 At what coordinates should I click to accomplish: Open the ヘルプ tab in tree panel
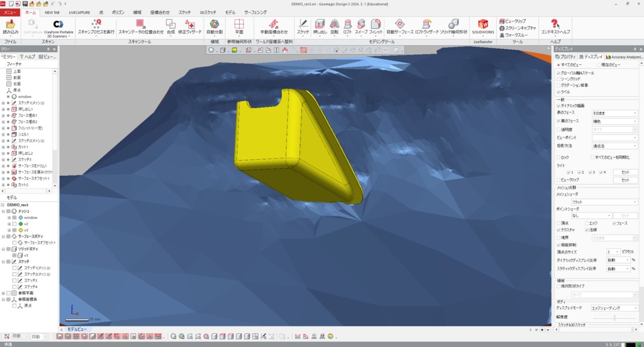pos(27,57)
